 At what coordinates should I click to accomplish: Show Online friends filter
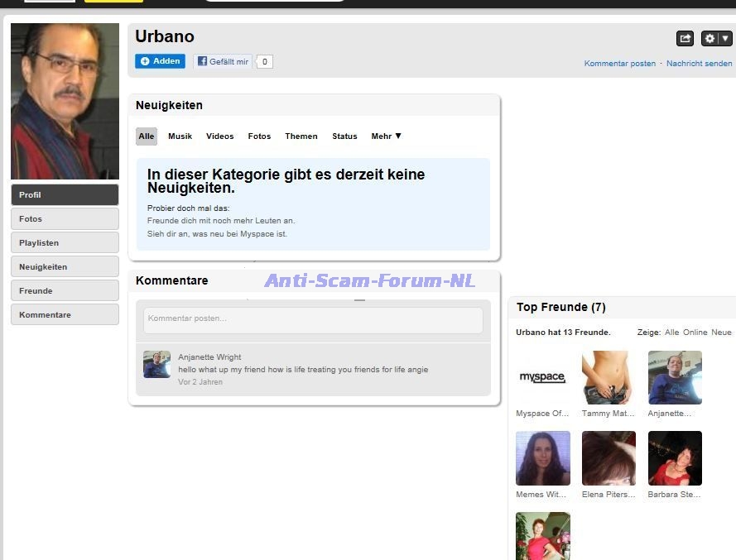point(695,333)
